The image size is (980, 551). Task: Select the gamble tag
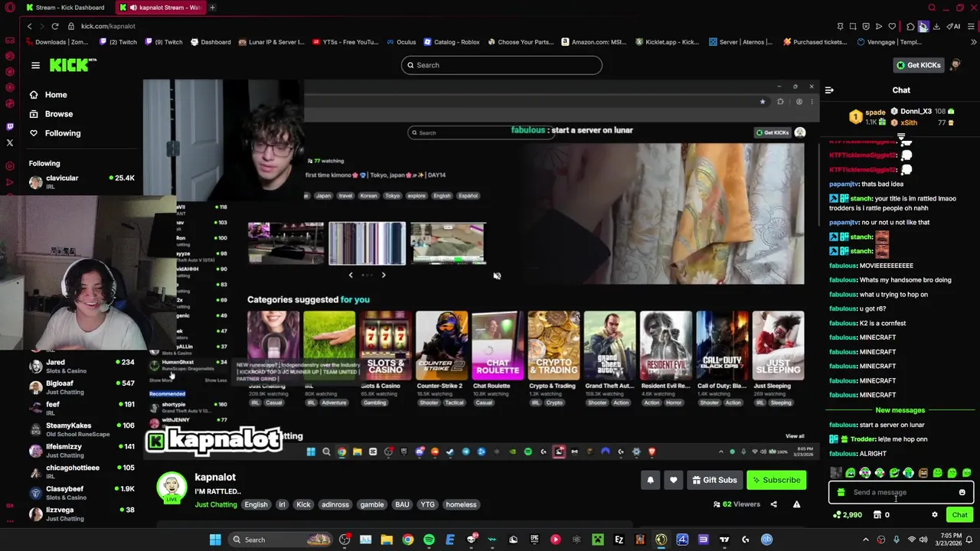372,504
